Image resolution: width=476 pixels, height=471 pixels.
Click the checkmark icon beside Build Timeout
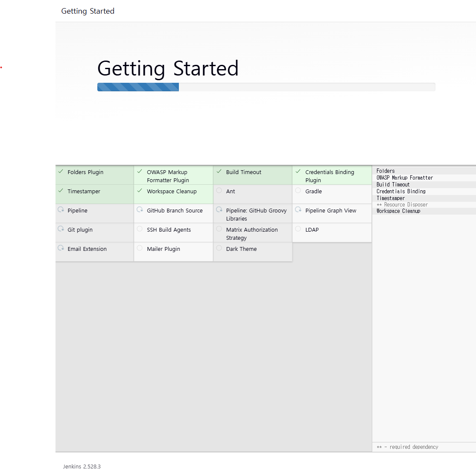219,172
